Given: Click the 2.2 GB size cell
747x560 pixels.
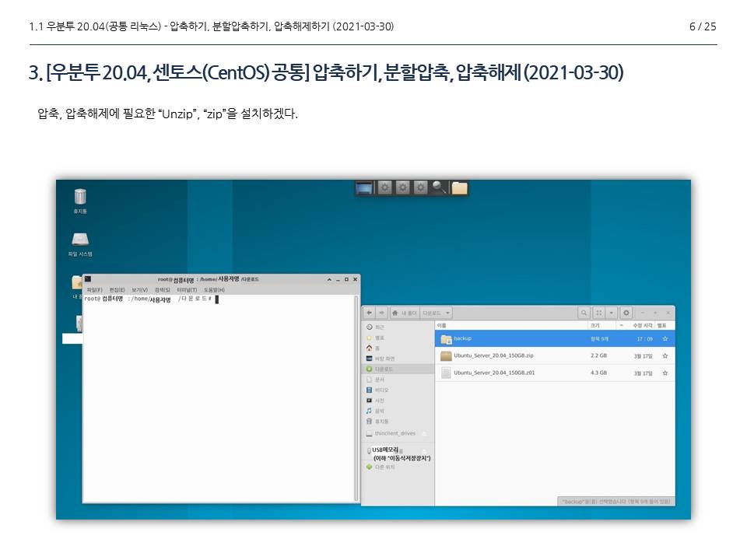Looking at the screenshot, I should (x=598, y=355).
